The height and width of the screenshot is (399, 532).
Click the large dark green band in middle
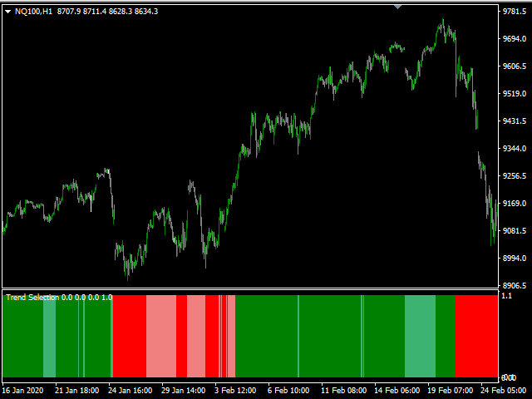[266, 337]
